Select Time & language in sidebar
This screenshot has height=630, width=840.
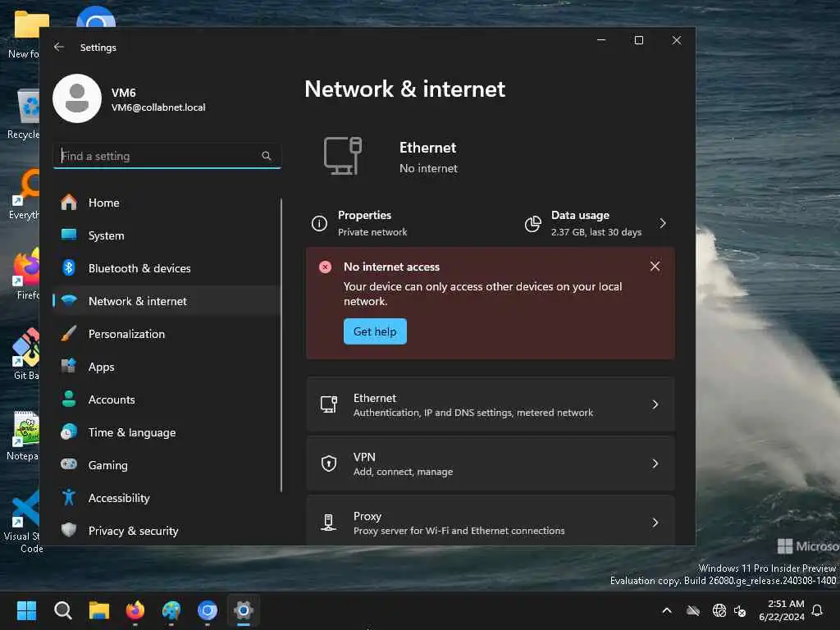point(166,431)
